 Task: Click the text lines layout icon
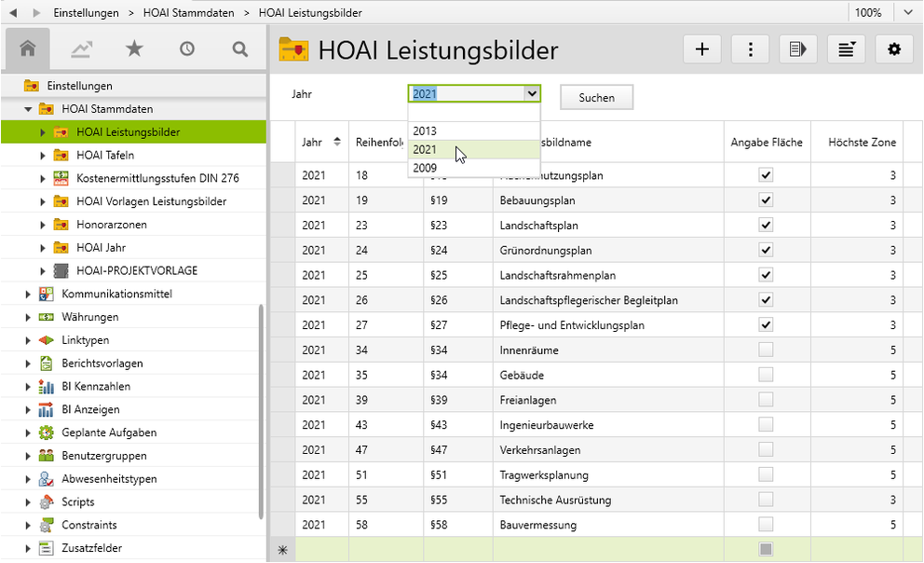tap(846, 49)
